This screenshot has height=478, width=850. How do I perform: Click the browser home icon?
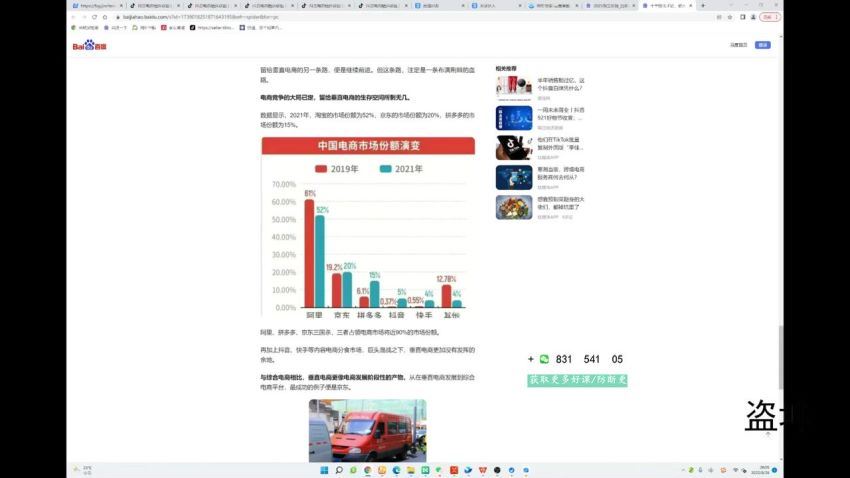click(105, 17)
